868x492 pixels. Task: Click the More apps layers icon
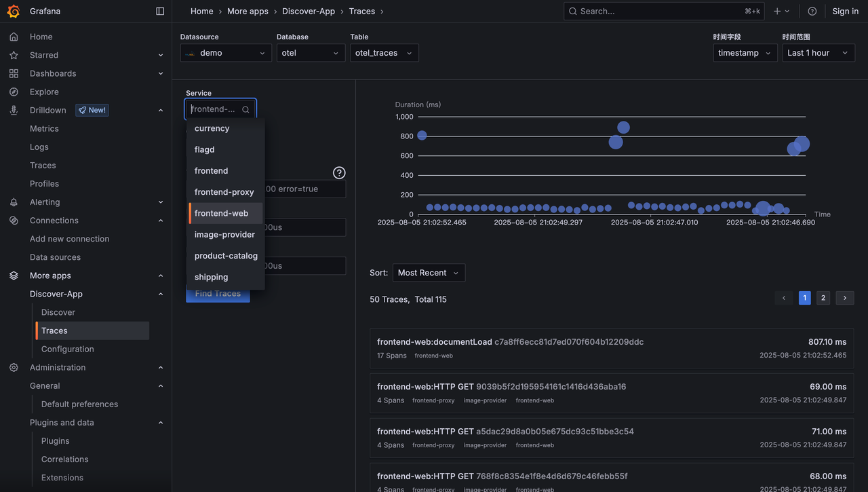pos(14,276)
